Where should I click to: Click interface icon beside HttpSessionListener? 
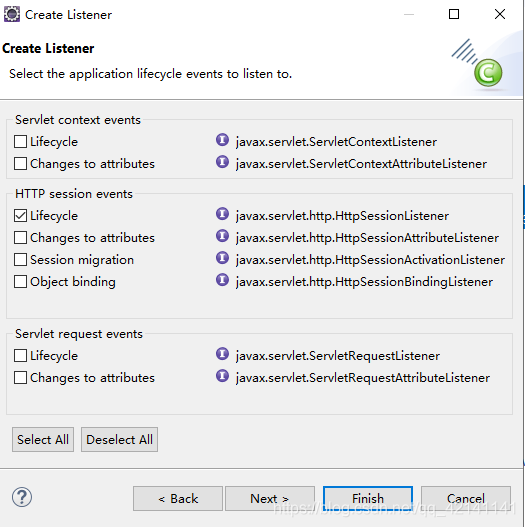click(222, 213)
